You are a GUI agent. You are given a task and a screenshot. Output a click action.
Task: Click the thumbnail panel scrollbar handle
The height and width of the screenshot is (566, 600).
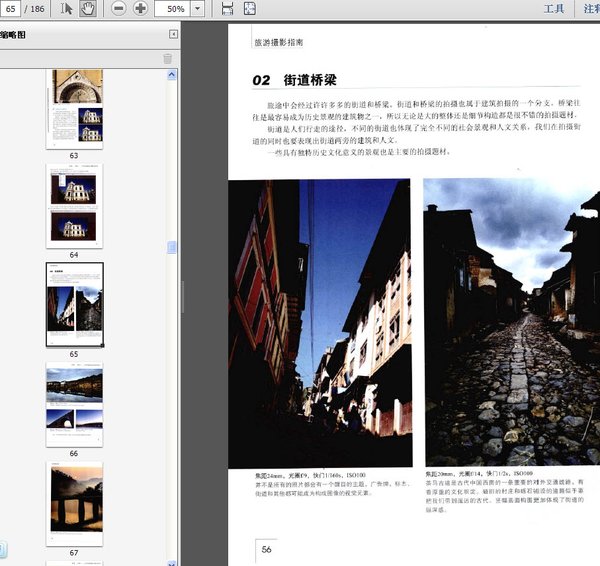pyautogui.click(x=172, y=247)
